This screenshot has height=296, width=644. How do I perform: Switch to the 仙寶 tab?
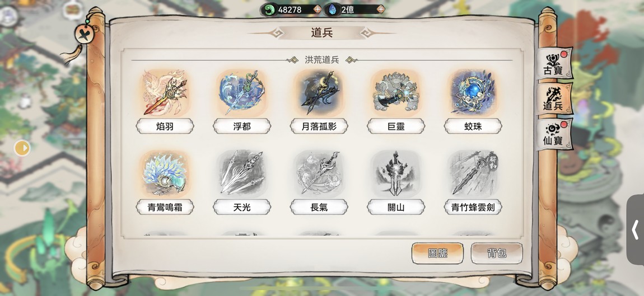[x=554, y=134]
